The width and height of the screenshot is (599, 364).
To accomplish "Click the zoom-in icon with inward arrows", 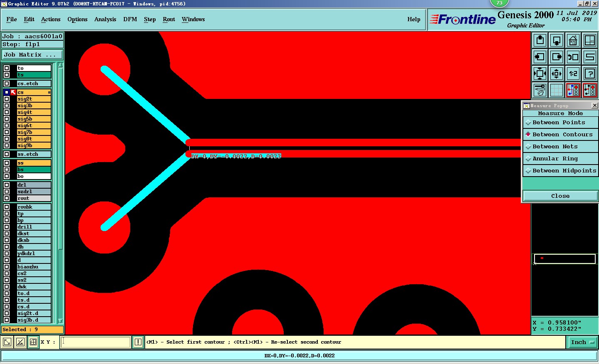I will (540, 74).
